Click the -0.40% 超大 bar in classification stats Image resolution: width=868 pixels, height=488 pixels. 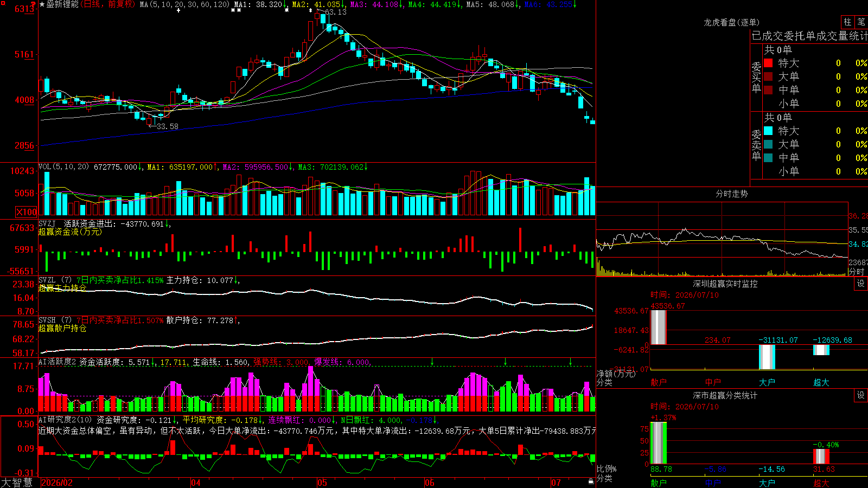pos(821,457)
